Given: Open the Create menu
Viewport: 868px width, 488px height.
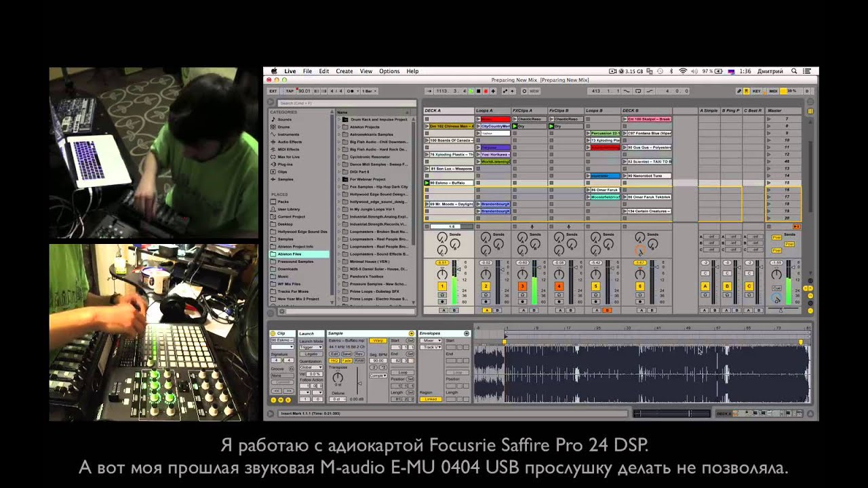Looking at the screenshot, I should coord(344,71).
